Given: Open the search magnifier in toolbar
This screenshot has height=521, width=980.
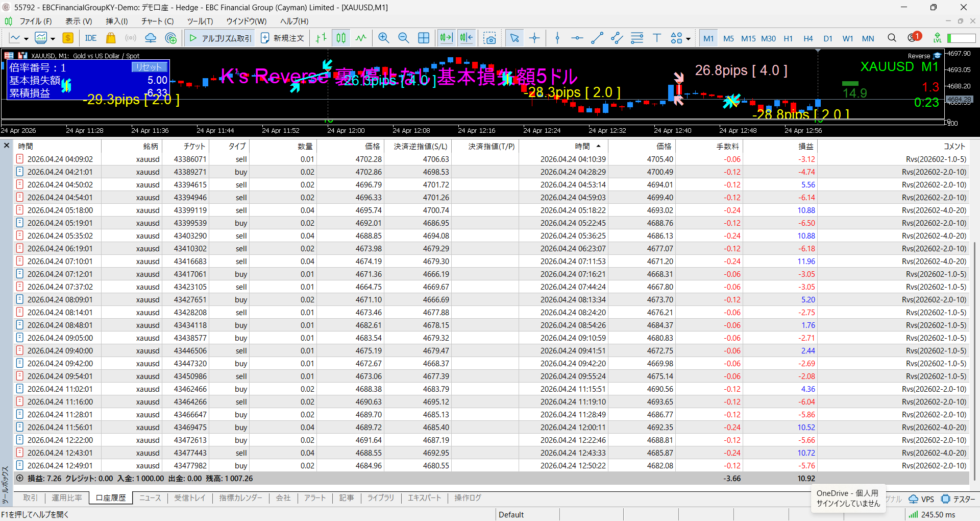Looking at the screenshot, I should point(892,38).
